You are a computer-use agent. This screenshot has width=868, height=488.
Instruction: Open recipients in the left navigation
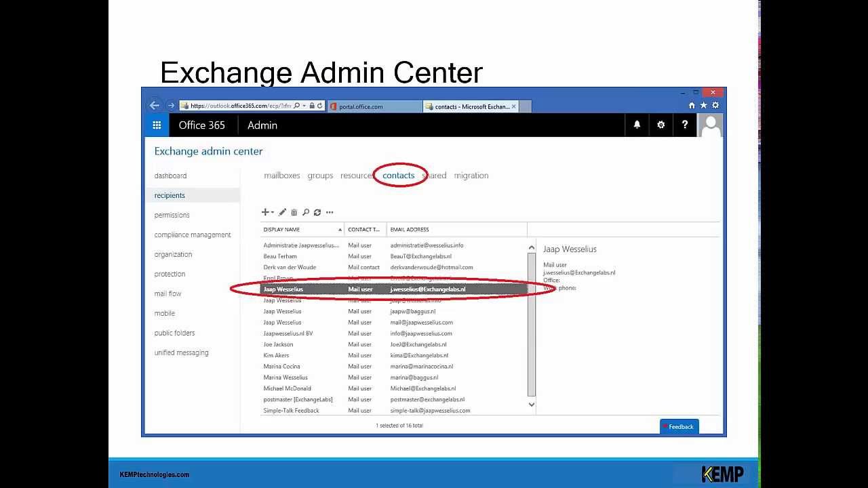pyautogui.click(x=193, y=195)
